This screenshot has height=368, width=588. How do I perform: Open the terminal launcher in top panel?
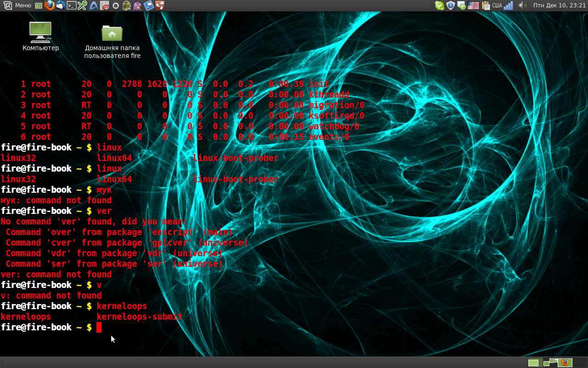click(72, 6)
